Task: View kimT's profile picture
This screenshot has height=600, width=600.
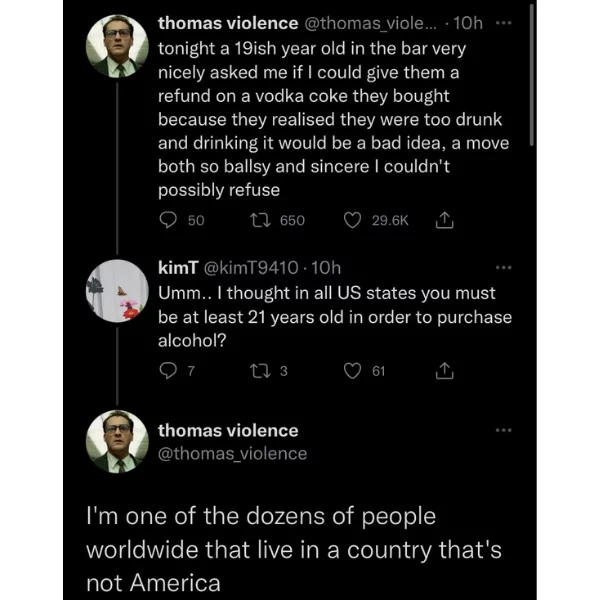Action: click(x=119, y=290)
